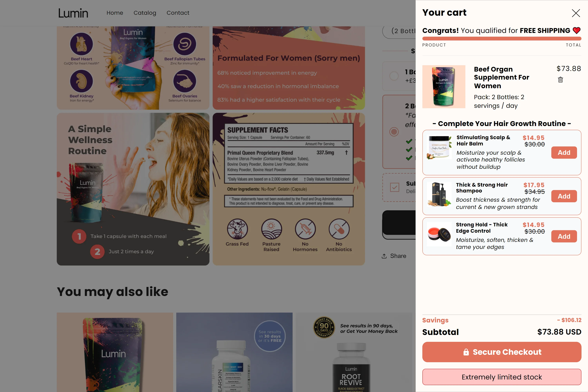Click the Grass Fed cow icon
The height and width of the screenshot is (392, 588).
(x=237, y=229)
